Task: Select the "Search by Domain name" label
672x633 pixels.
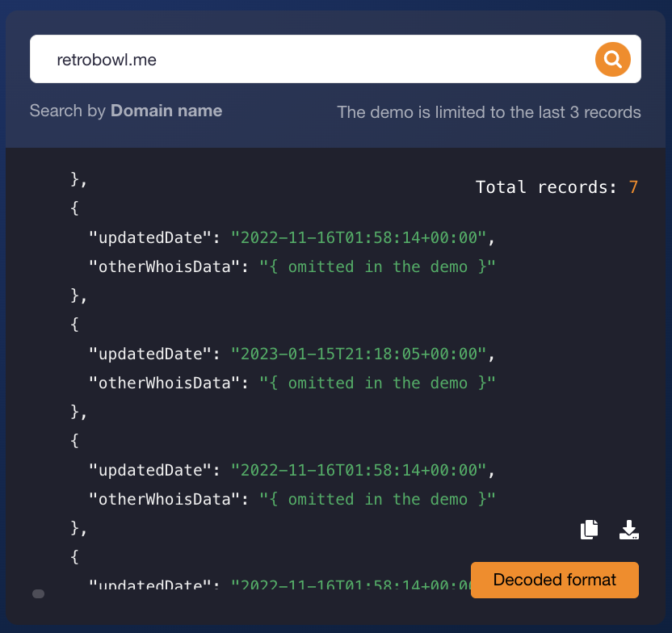Action: click(x=126, y=111)
